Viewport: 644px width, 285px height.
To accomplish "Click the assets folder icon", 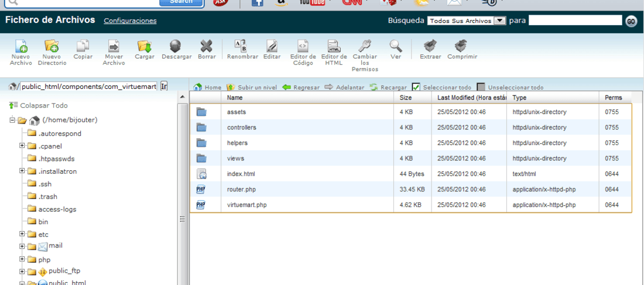I will tap(201, 112).
